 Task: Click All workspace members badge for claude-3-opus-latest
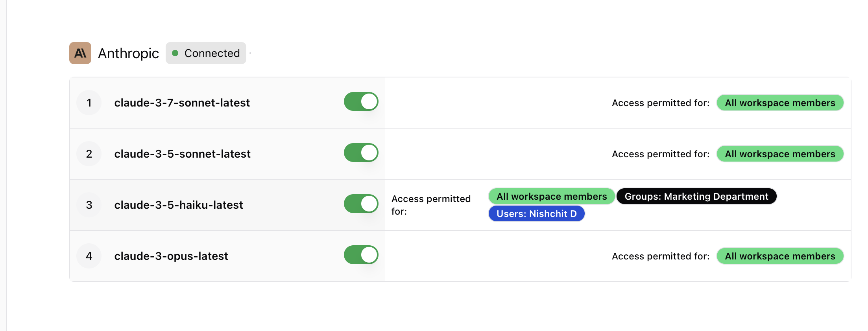(x=779, y=256)
